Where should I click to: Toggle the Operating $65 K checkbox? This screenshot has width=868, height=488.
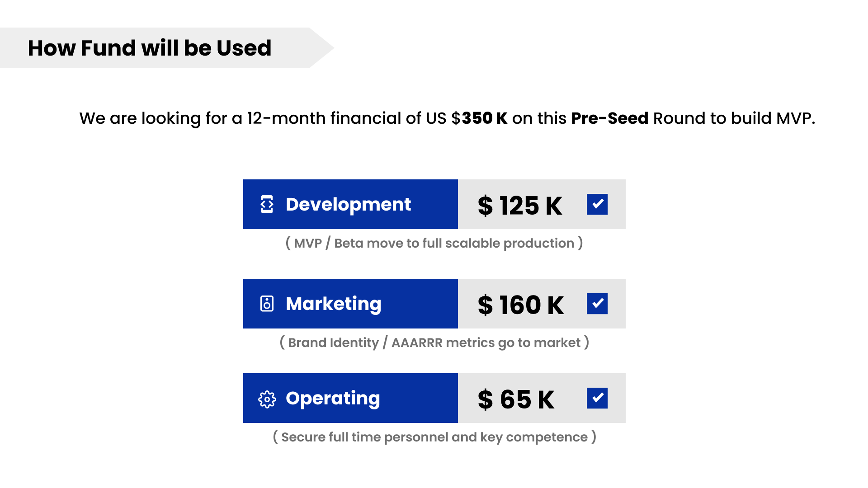click(x=597, y=398)
